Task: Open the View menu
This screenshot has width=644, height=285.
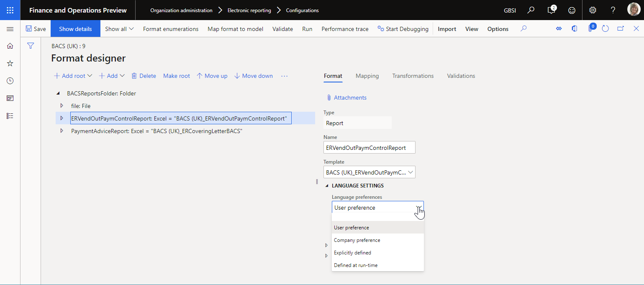Action: coord(472,29)
